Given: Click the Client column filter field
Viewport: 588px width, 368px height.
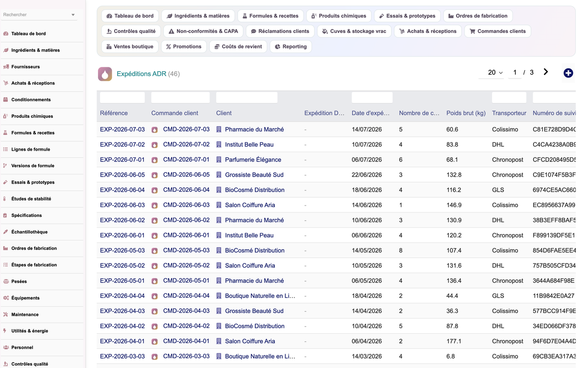Looking at the screenshot, I should click(x=247, y=98).
